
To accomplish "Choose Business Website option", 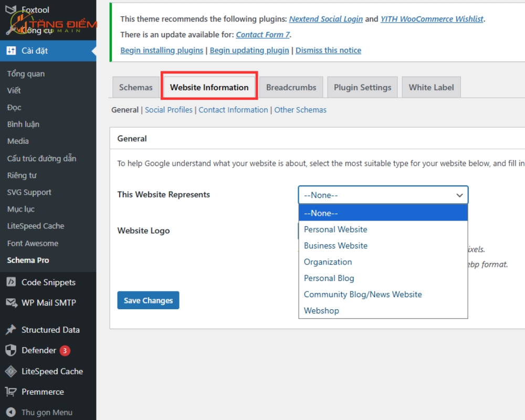I will click(x=383, y=246).
